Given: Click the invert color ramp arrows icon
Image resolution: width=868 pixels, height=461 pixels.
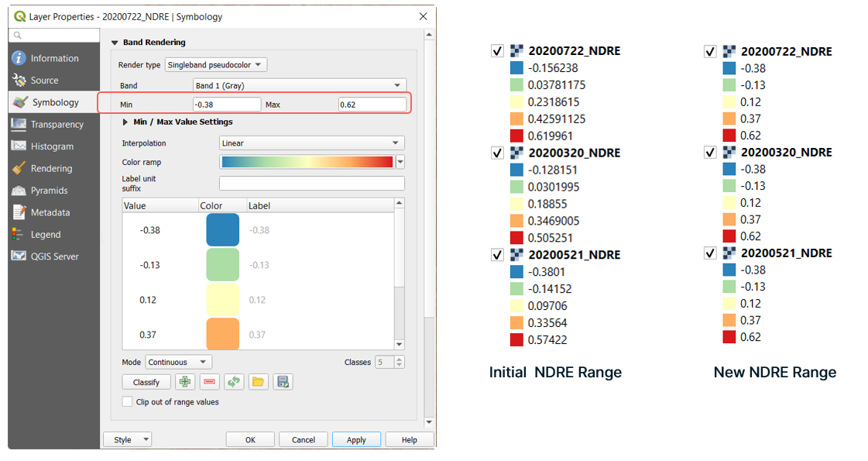Looking at the screenshot, I should (x=234, y=382).
